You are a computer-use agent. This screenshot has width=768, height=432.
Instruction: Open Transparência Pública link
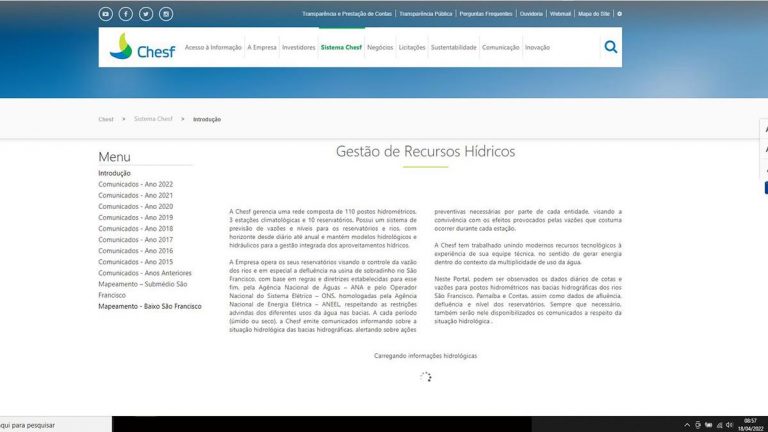coord(426,14)
